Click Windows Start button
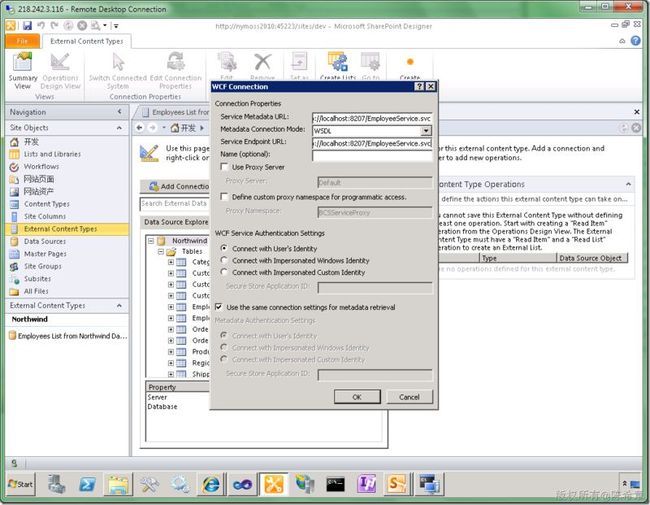The height and width of the screenshot is (505, 650). pos(20,484)
